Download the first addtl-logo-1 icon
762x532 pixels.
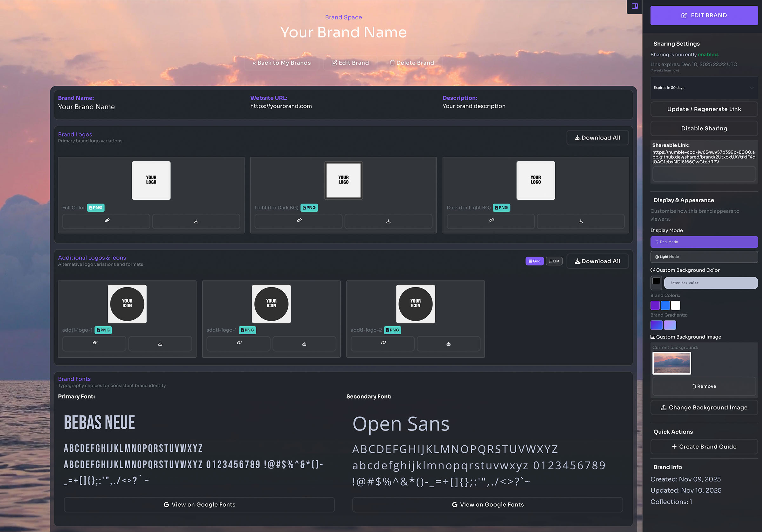(160, 343)
